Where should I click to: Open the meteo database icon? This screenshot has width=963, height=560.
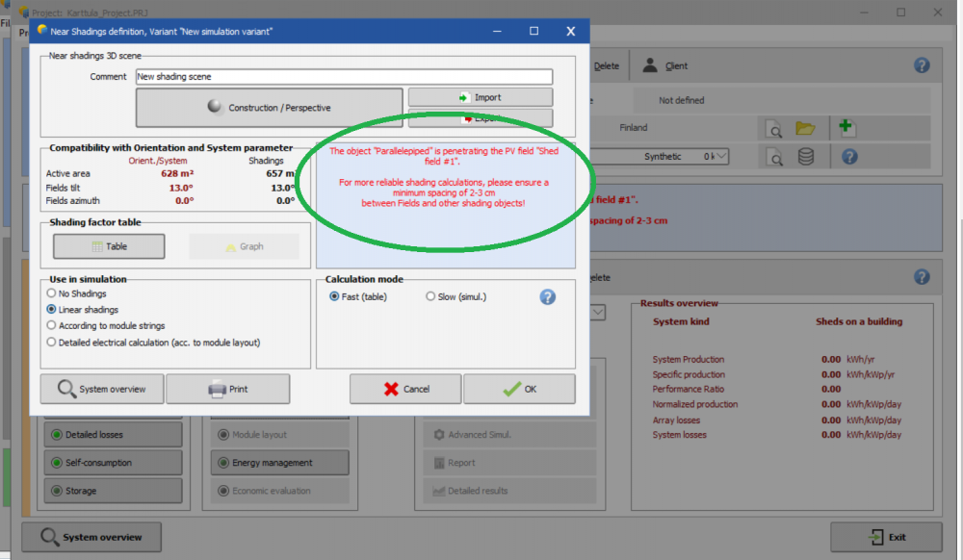(805, 156)
